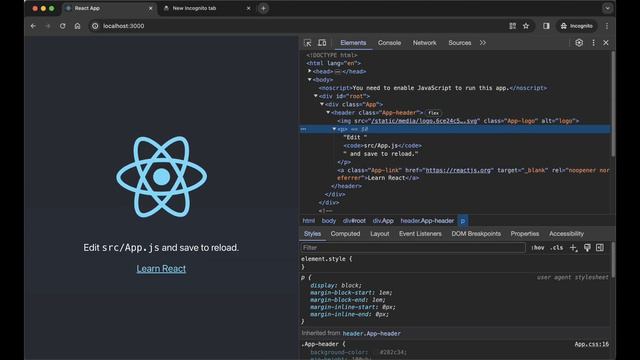Select the Elements tab
The image size is (640, 360).
[353, 43]
